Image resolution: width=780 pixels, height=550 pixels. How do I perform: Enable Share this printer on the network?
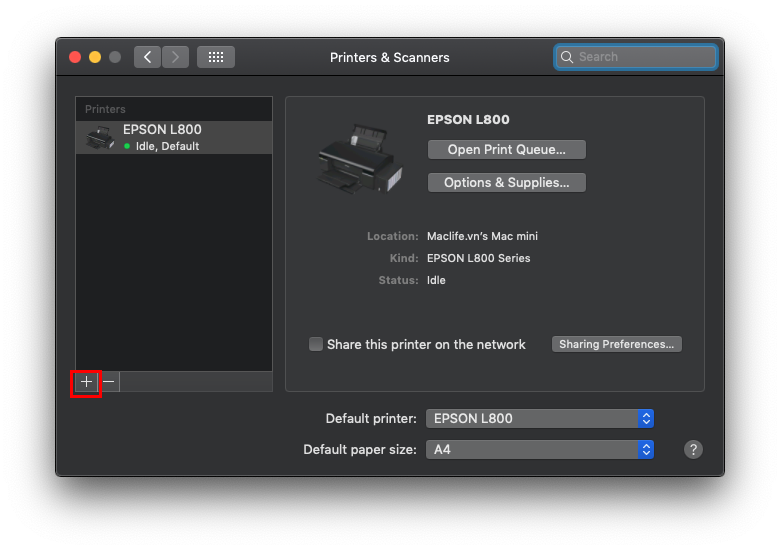coord(316,344)
